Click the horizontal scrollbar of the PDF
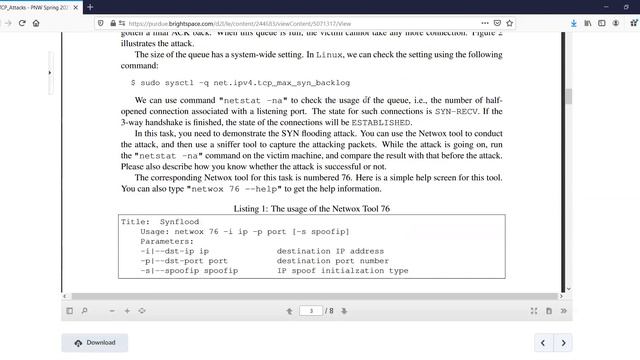The image size is (640, 360). coord(314,296)
